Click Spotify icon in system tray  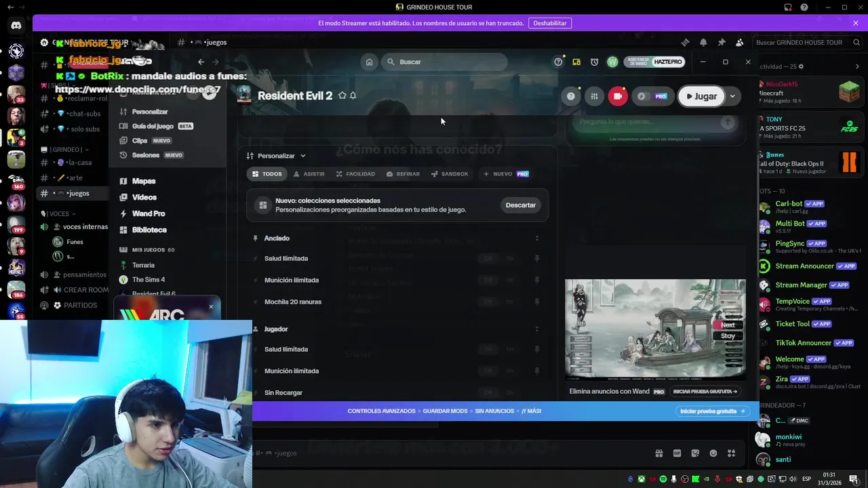[663, 479]
